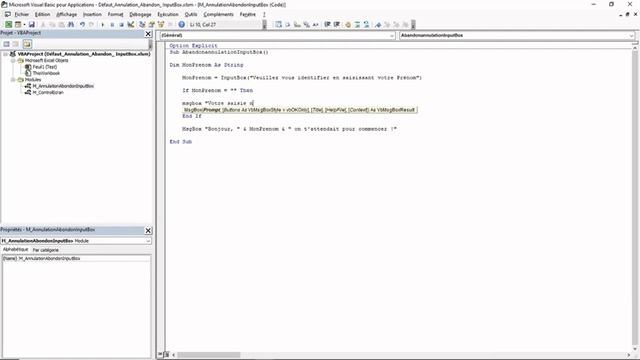This screenshot has height=360, width=640.
Task: Indent the selected code
Action: pyautogui.click(x=327, y=24)
